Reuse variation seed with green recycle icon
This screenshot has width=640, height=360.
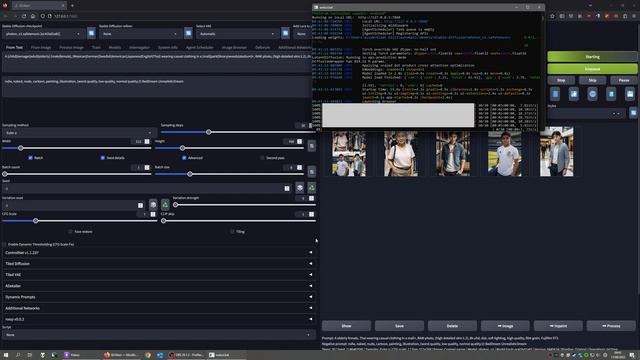pyautogui.click(x=165, y=204)
